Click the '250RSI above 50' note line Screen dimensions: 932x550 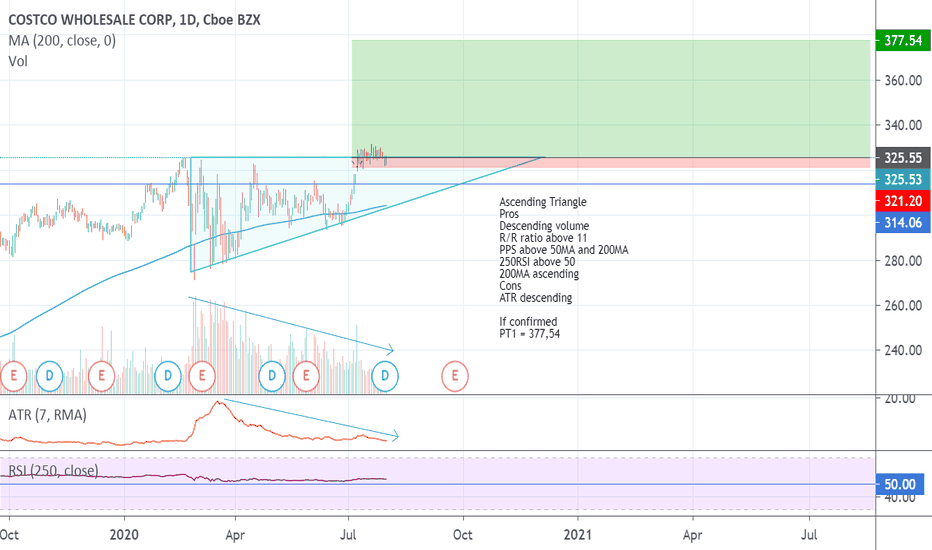[537, 262]
